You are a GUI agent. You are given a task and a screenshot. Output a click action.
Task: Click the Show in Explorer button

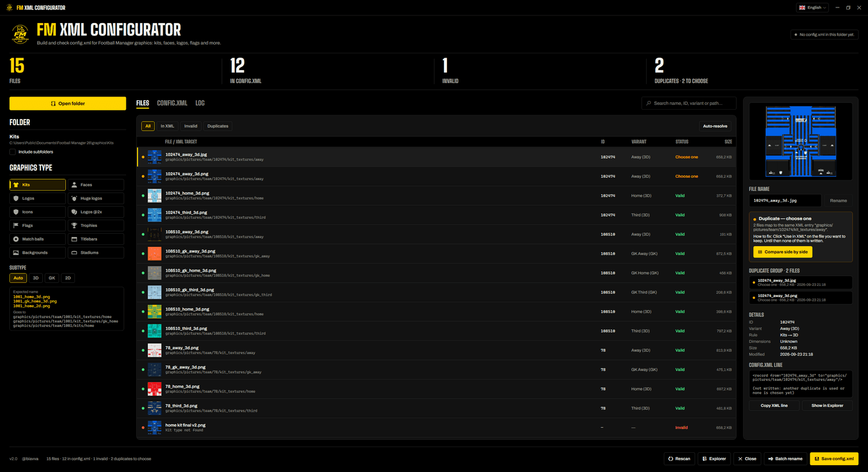(827, 406)
